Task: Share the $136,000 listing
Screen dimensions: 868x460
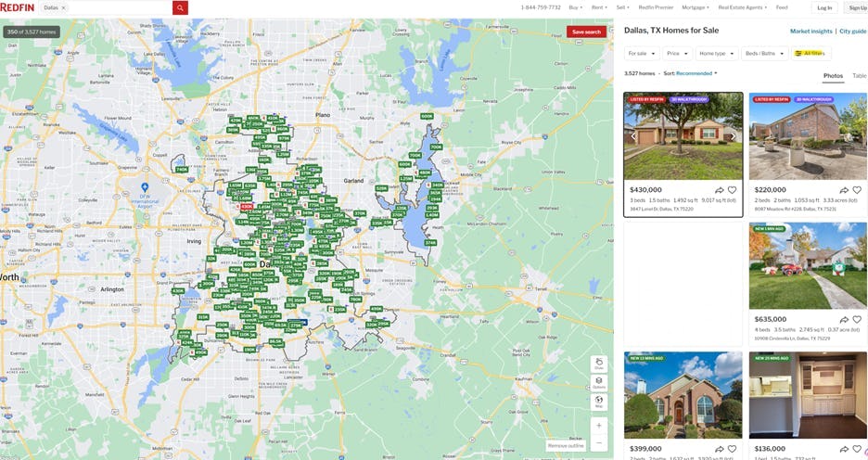Action: tap(844, 449)
